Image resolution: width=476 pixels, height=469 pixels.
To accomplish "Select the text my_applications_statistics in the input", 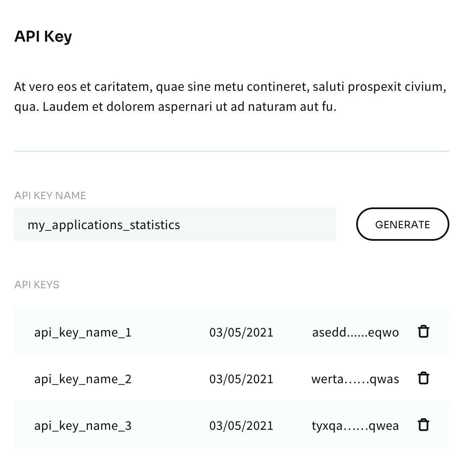I will tap(104, 224).
